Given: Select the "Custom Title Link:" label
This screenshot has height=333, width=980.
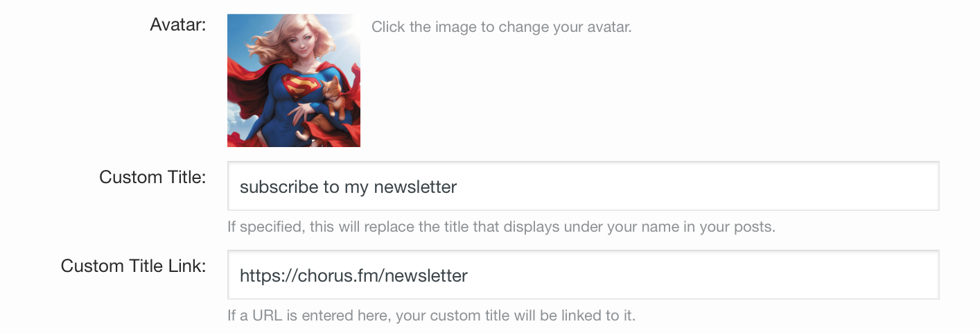Looking at the screenshot, I should coord(133,266).
